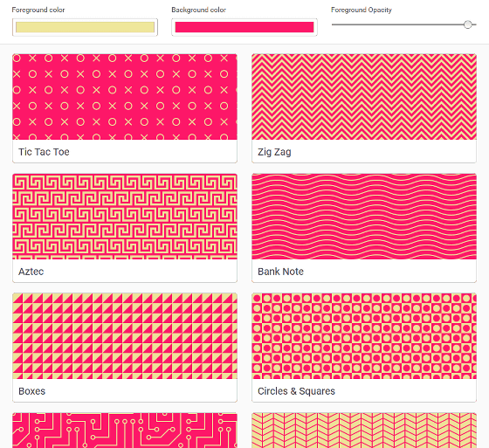Select the circuit board pattern preview
This screenshot has height=448, width=489.
coord(125,431)
